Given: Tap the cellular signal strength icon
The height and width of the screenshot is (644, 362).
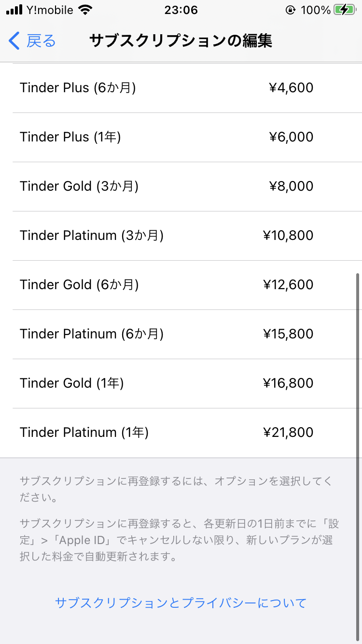Looking at the screenshot, I should point(14,10).
